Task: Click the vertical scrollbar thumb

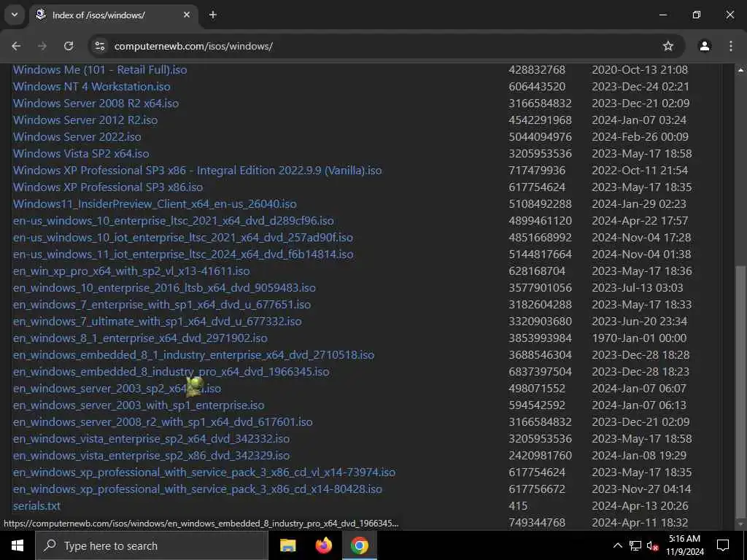Action: point(741,391)
